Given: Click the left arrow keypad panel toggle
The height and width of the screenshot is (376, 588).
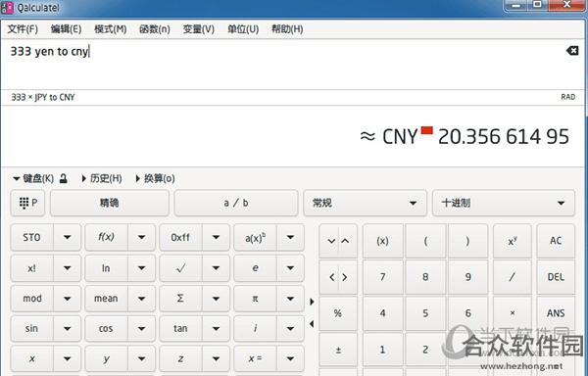Looking at the screenshot, I should coord(312,324).
